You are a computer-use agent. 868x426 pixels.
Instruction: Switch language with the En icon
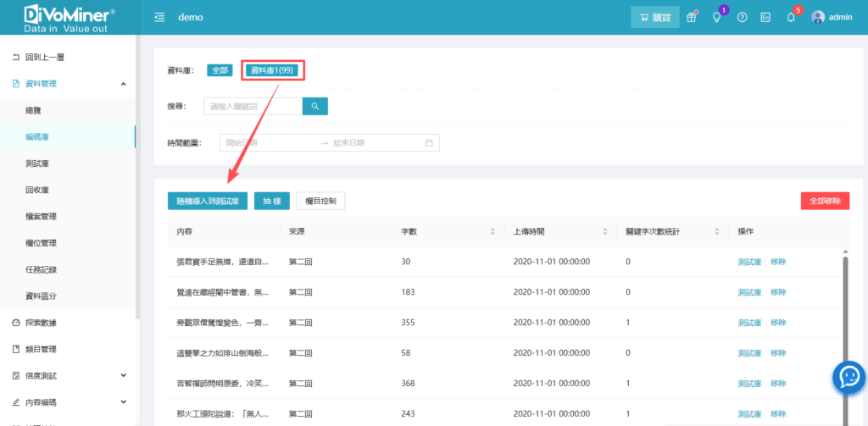click(765, 18)
